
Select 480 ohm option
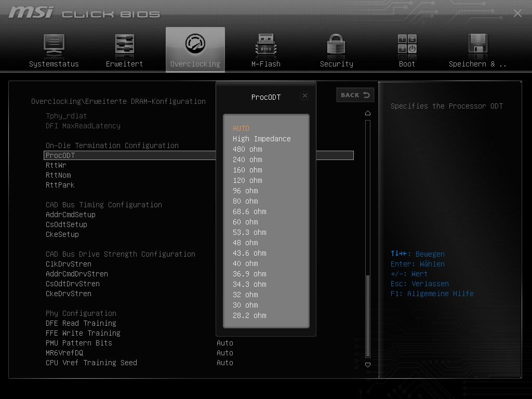247,149
